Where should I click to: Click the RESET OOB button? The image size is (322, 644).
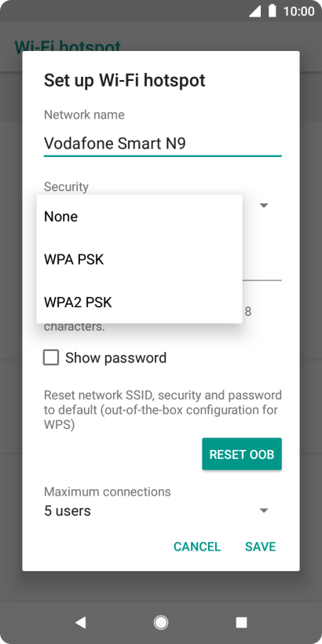(x=242, y=454)
